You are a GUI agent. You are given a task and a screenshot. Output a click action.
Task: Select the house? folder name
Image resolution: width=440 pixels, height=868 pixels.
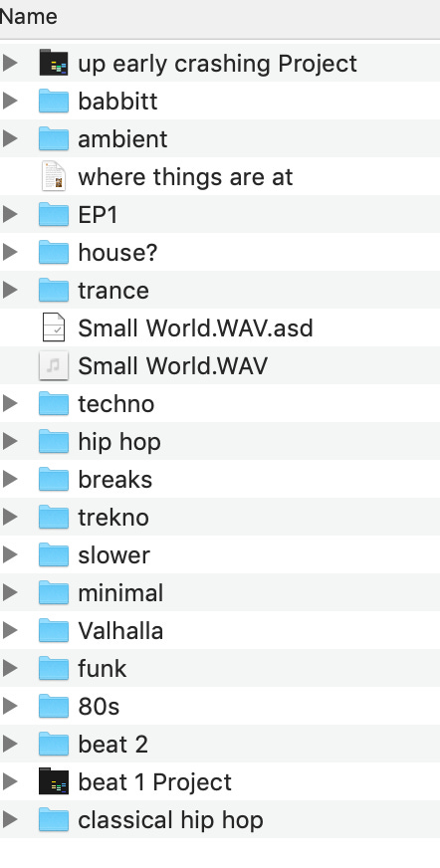pos(117,253)
